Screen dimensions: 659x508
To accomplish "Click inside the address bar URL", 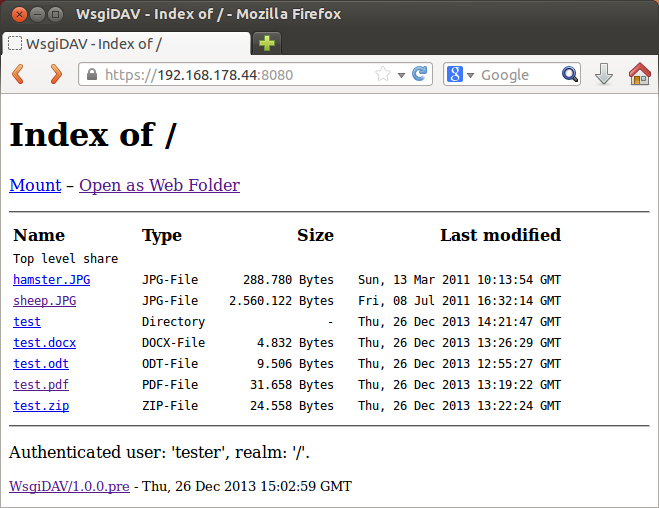I will [x=230, y=75].
